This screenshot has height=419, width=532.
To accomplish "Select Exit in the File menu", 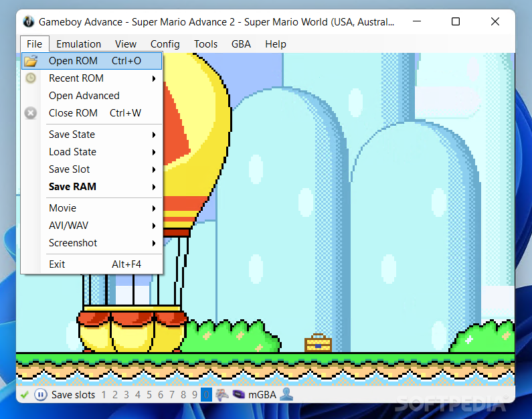I will click(92, 264).
